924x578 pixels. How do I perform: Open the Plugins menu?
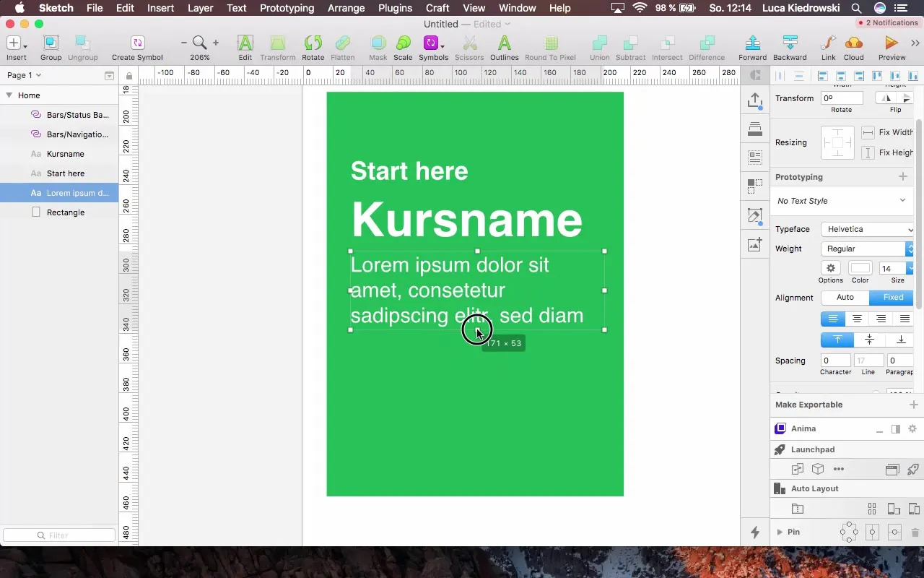click(395, 8)
